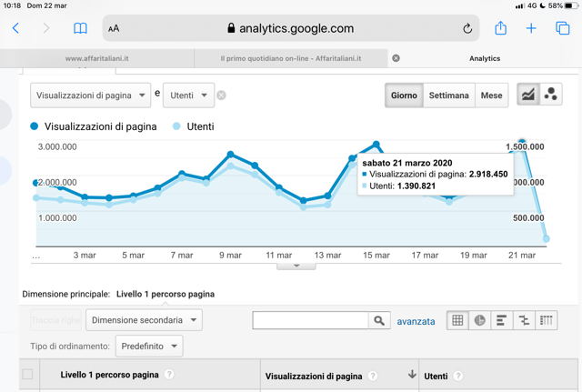Screen dimensions: 582x392
Task: Select the pivot table view icon
Action: [546, 320]
